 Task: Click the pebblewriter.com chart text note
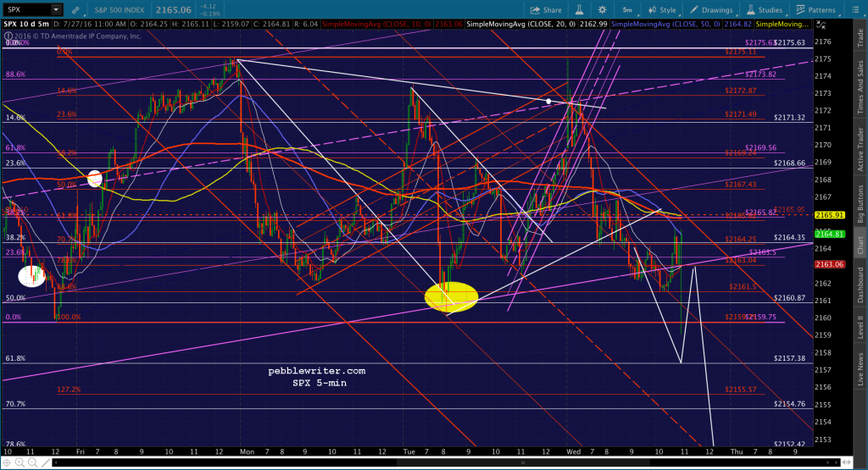tap(317, 371)
